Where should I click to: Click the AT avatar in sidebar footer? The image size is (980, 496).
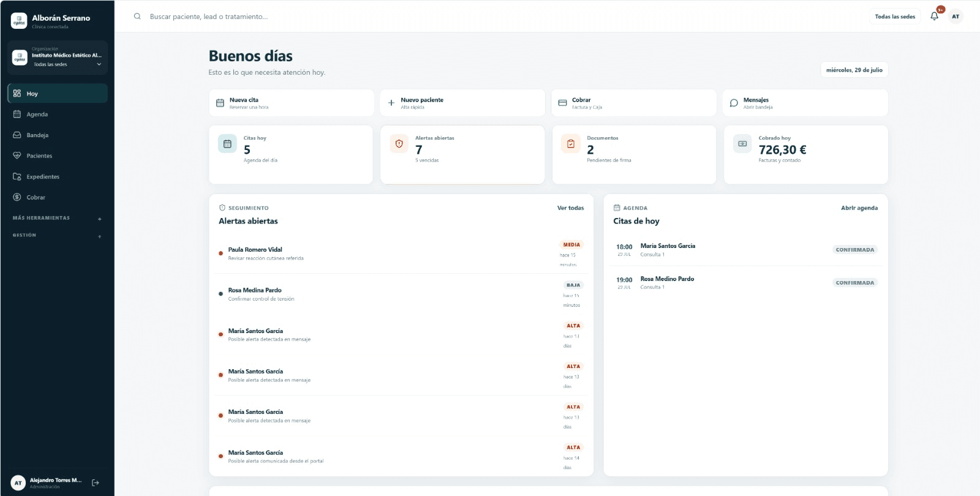pyautogui.click(x=18, y=483)
